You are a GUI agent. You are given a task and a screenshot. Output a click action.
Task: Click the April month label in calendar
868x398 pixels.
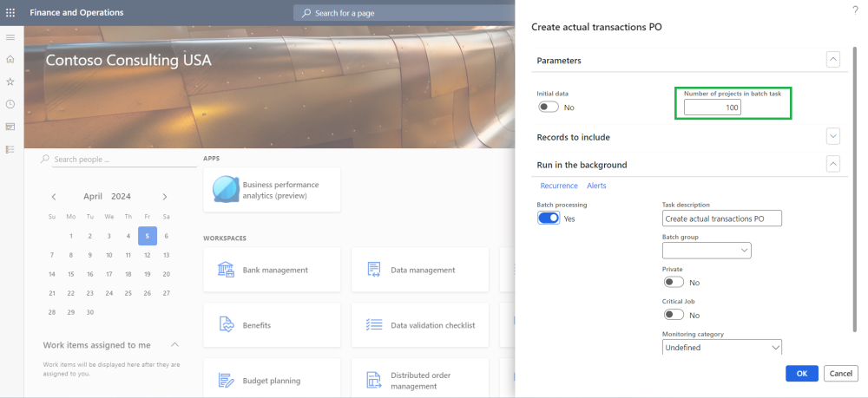93,196
